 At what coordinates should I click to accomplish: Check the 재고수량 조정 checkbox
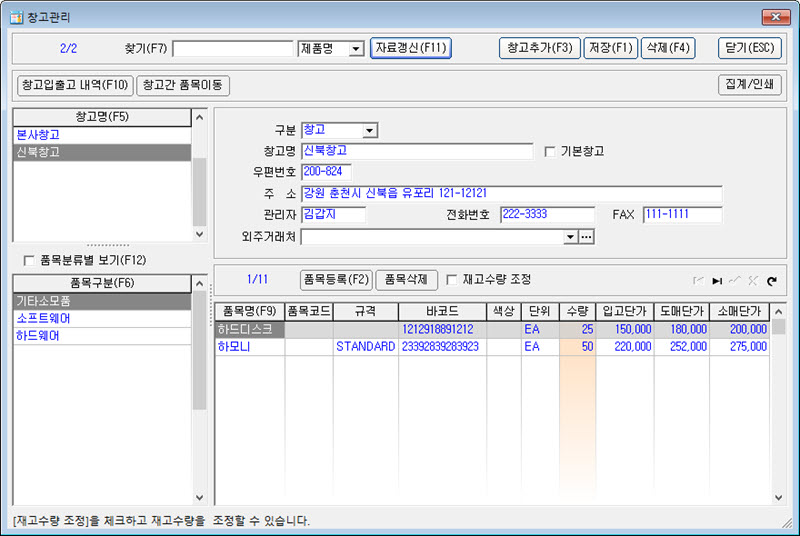coord(452,279)
